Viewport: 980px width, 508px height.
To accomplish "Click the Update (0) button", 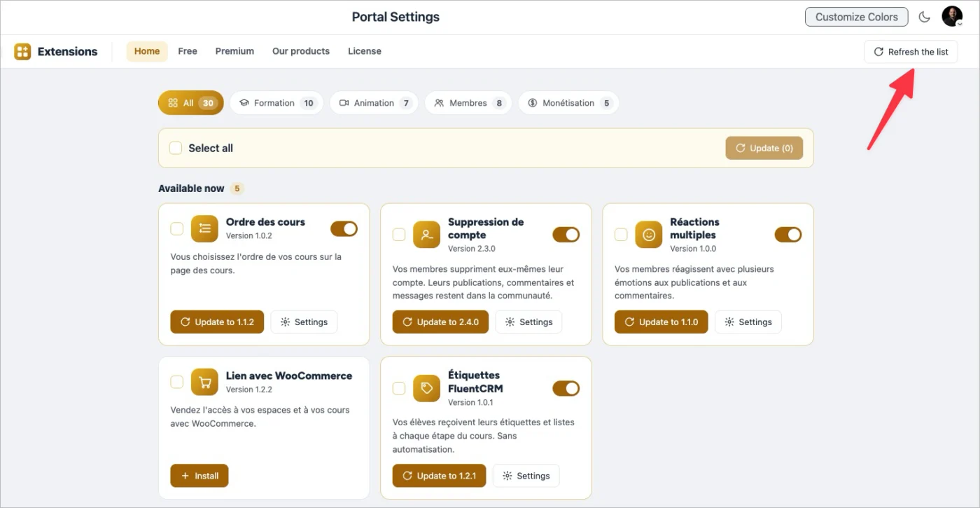I will point(764,148).
